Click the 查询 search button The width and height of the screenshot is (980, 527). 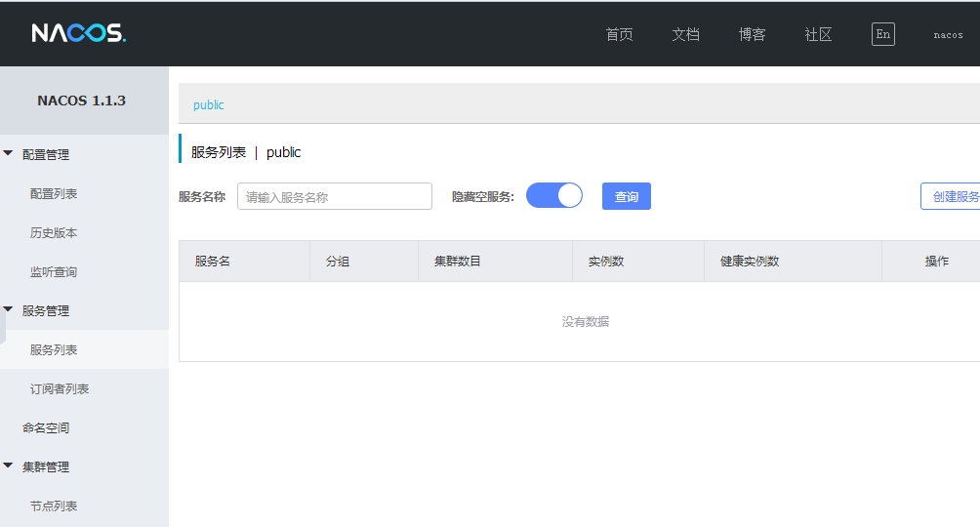626,196
